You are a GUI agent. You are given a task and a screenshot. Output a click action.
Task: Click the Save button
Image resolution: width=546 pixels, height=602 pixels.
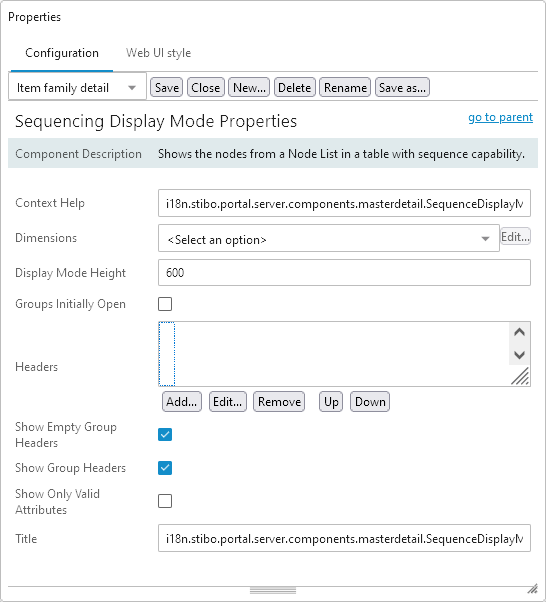point(167,88)
